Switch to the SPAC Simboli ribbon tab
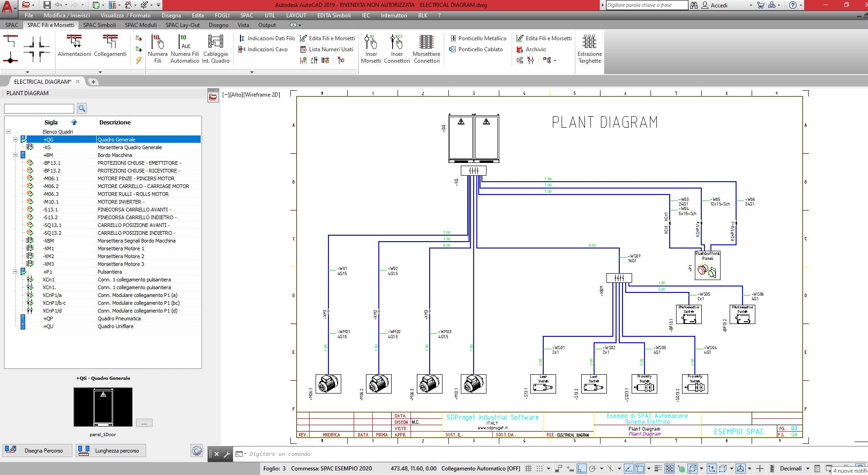The height and width of the screenshot is (475, 868). (x=99, y=25)
